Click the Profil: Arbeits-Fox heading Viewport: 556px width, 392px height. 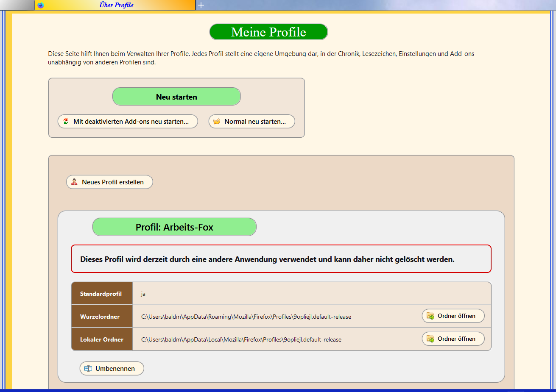[174, 227]
